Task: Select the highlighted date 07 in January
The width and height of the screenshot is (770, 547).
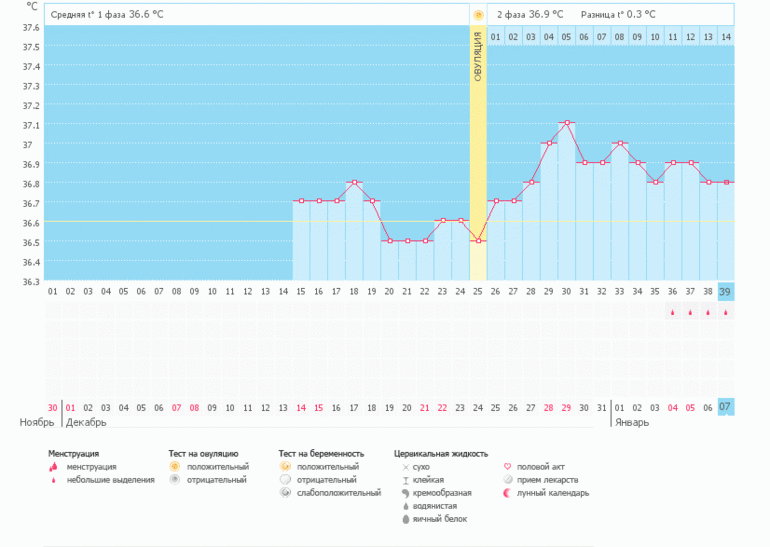Action: pyautogui.click(x=725, y=407)
